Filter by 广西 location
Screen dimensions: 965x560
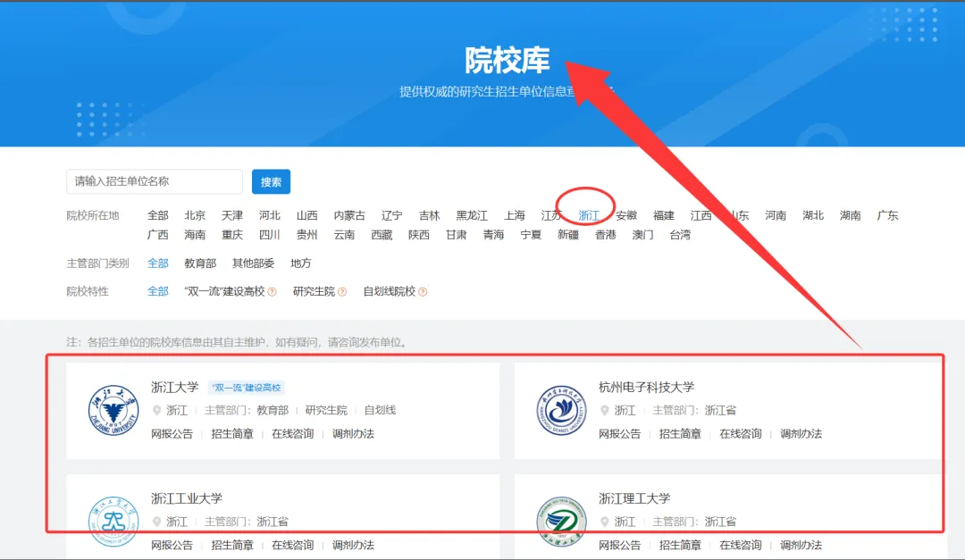point(157,235)
